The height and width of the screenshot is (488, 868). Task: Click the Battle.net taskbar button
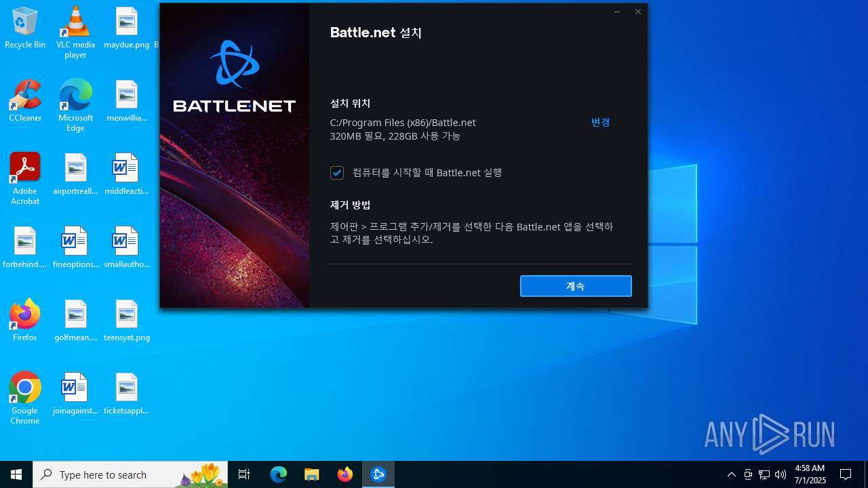(x=378, y=474)
